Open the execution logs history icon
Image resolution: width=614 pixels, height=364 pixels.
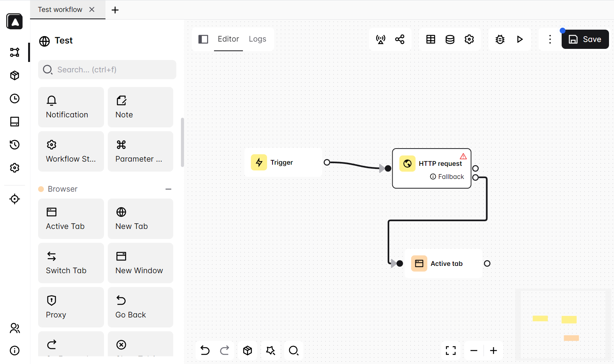point(15,145)
